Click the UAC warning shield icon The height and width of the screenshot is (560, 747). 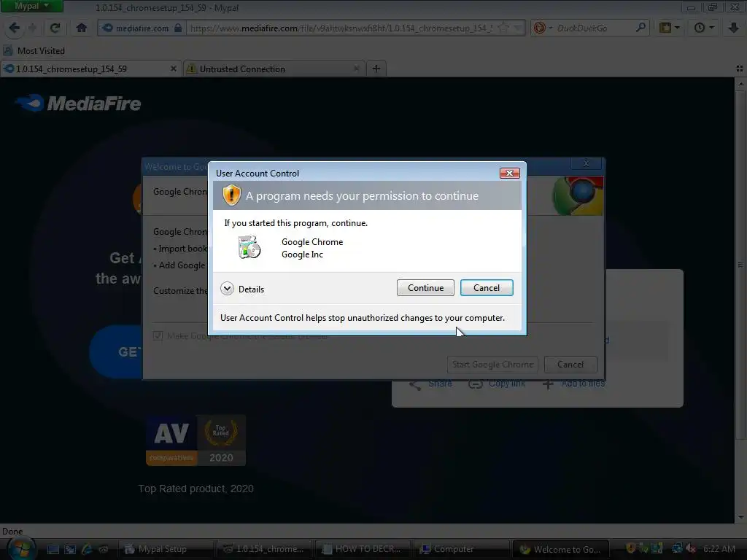click(231, 195)
